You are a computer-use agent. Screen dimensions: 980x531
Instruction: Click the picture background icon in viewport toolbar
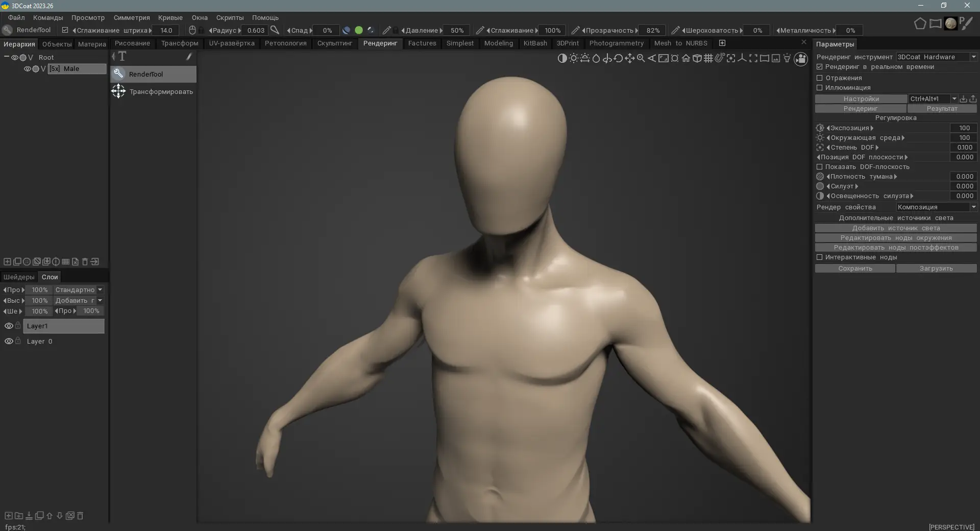pos(775,58)
